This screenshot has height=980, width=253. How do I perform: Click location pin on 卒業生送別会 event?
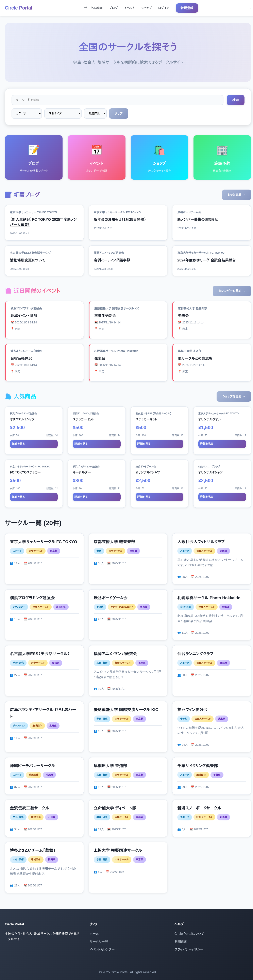pos(96,329)
